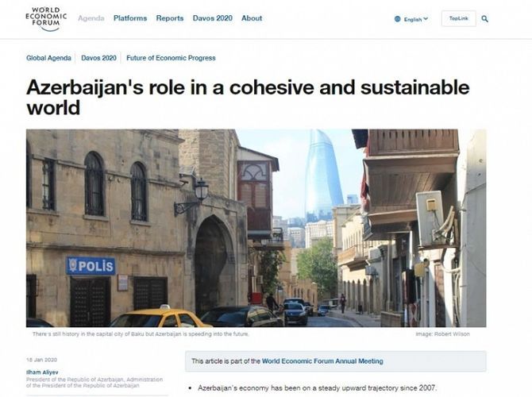This screenshot has height=397, width=532.
Task: Click About in the header menu
Action: coord(252,18)
